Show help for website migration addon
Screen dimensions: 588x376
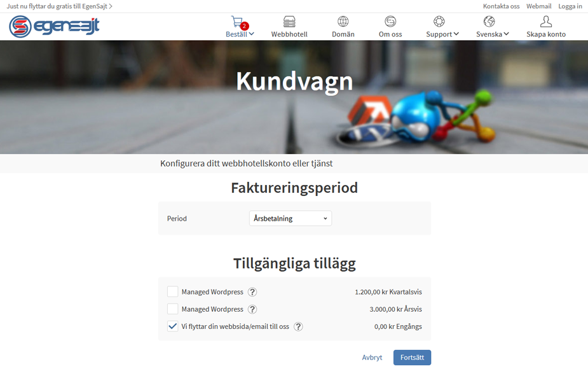pyautogui.click(x=298, y=326)
